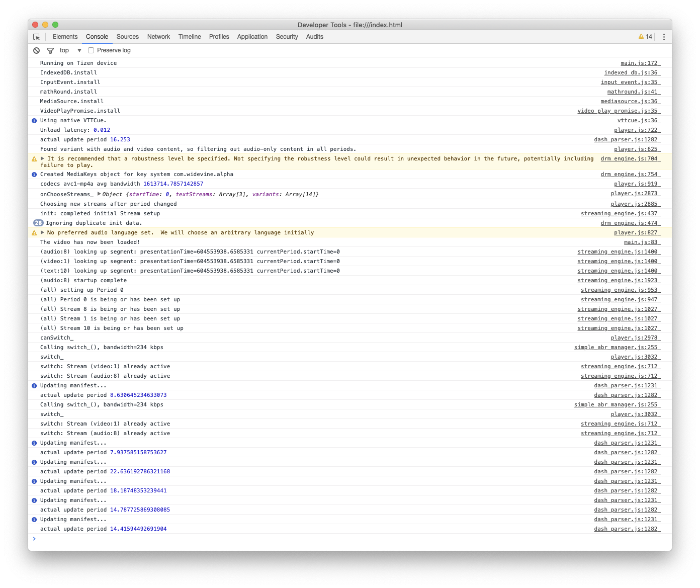Image resolution: width=700 pixels, height=588 pixels.
Task: Open the Application tab
Action: point(252,37)
